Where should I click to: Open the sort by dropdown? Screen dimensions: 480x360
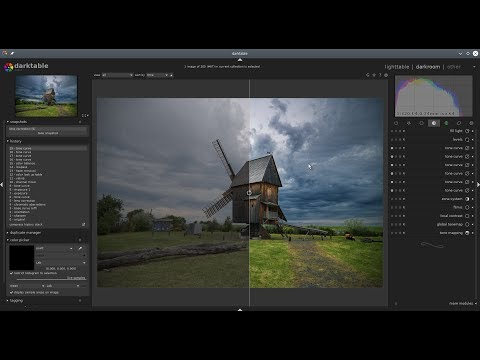[x=157, y=75]
